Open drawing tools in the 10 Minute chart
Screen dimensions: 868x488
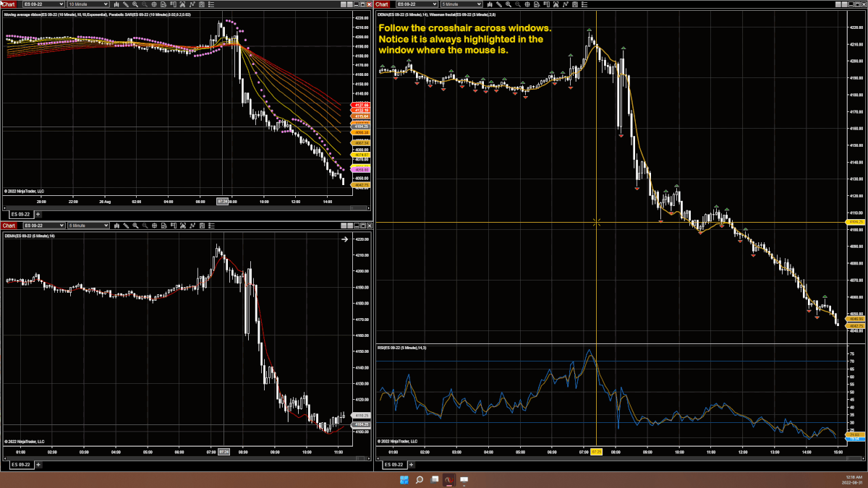pyautogui.click(x=124, y=4)
